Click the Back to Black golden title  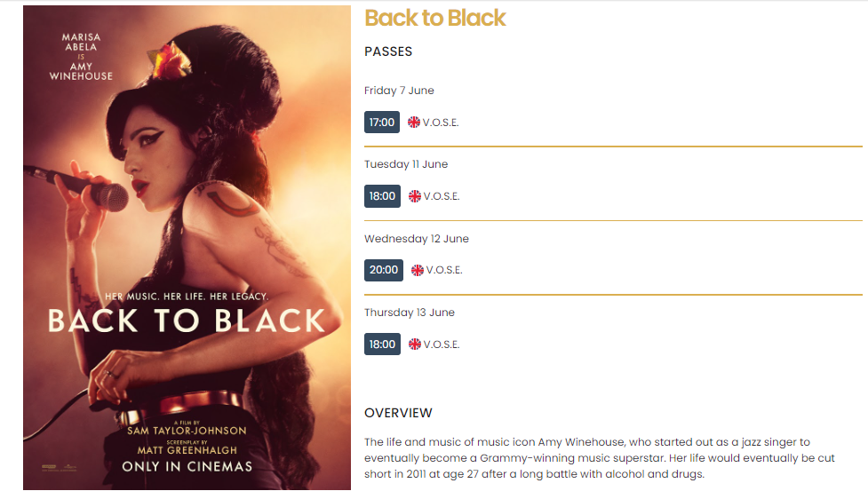click(435, 19)
